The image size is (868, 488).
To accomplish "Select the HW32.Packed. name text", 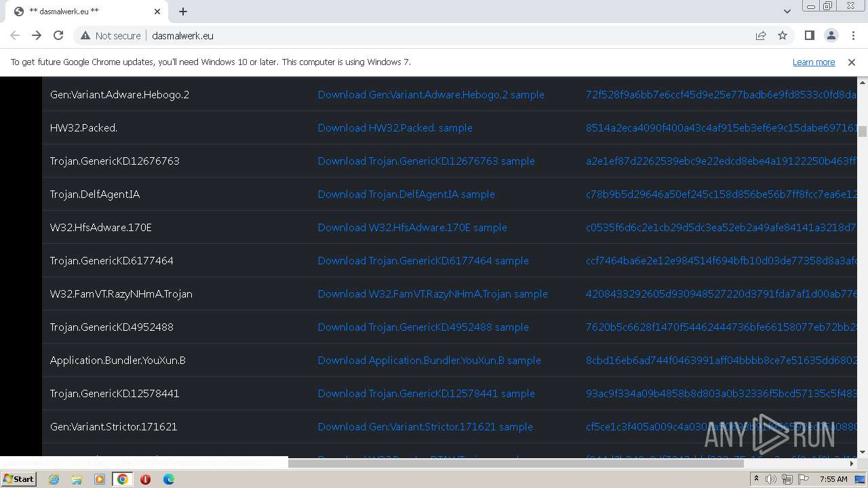I will click(x=83, y=128).
